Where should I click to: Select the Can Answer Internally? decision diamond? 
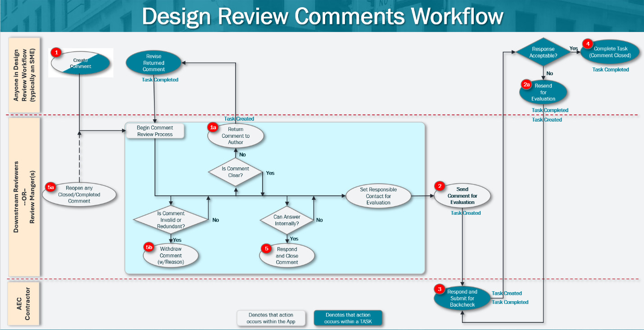[287, 220]
